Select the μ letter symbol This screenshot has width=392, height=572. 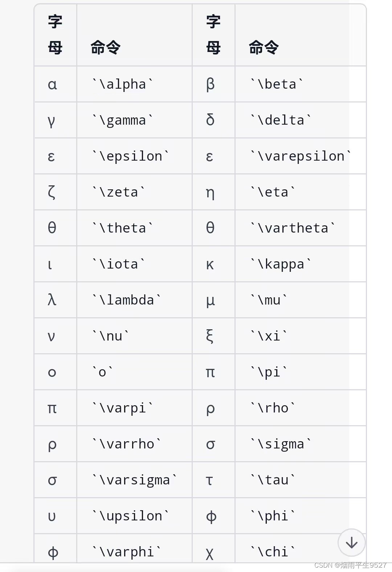pos(211,301)
